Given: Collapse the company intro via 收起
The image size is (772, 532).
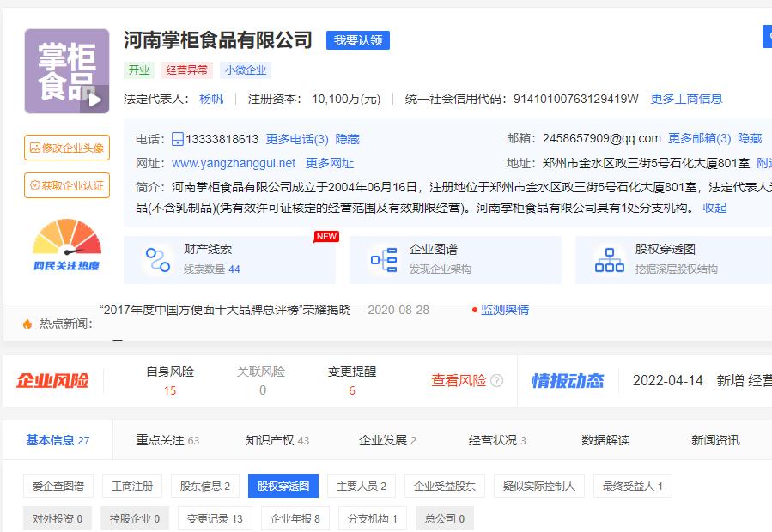Looking at the screenshot, I should 715,208.
